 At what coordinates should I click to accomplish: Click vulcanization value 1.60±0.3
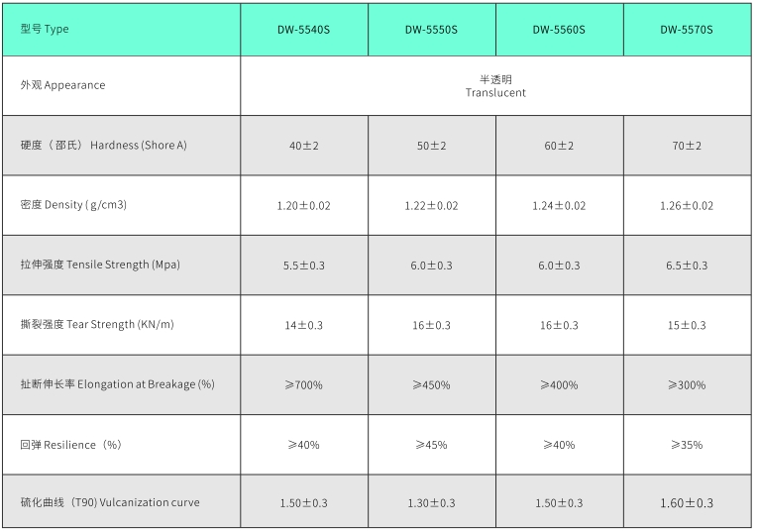(x=687, y=502)
